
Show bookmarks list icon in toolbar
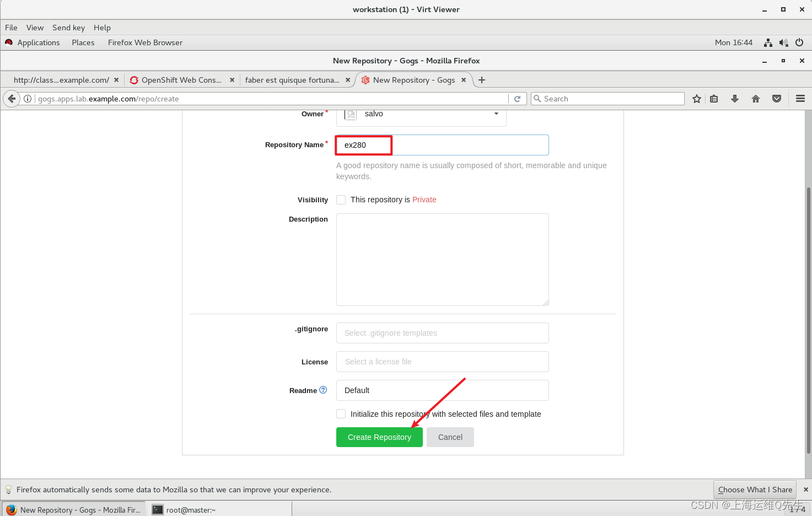tap(714, 99)
